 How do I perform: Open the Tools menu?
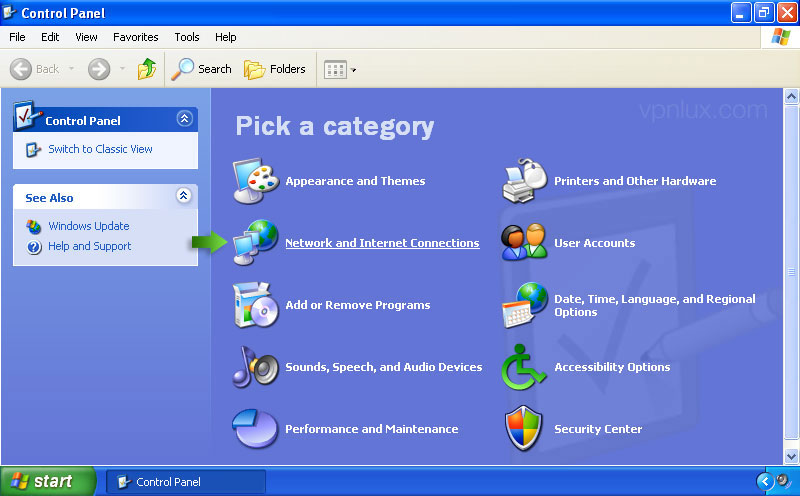click(187, 37)
